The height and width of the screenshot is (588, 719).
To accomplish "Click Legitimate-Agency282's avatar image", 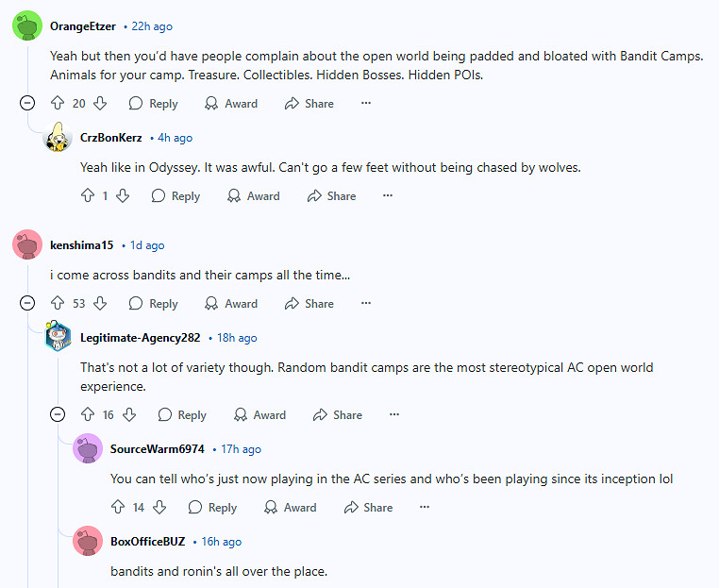I will tap(59, 337).
